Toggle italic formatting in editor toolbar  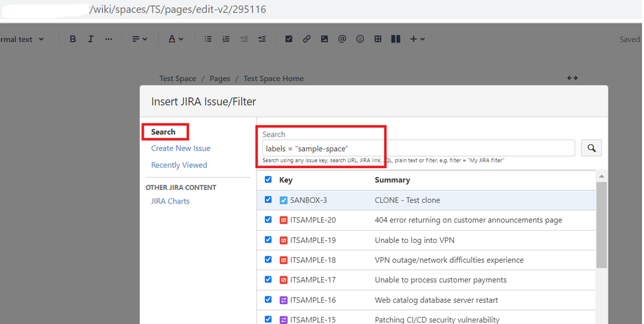click(x=90, y=39)
